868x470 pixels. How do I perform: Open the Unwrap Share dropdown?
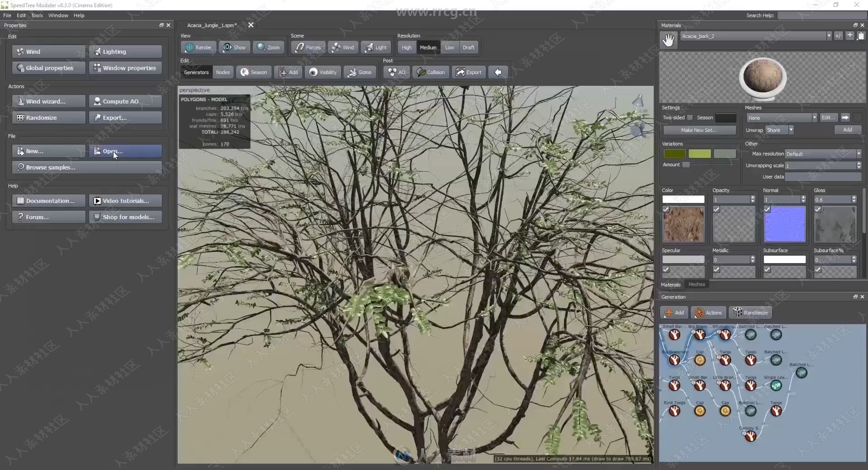tap(780, 130)
